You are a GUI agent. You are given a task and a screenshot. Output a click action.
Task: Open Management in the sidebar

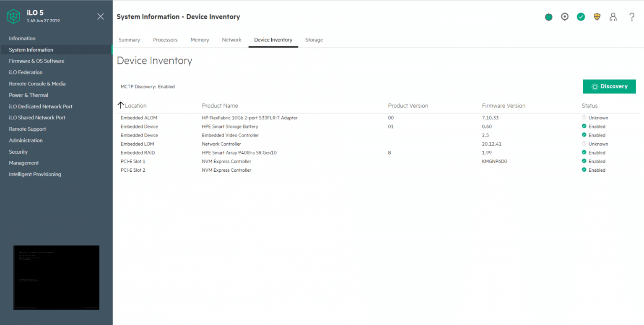coord(24,163)
